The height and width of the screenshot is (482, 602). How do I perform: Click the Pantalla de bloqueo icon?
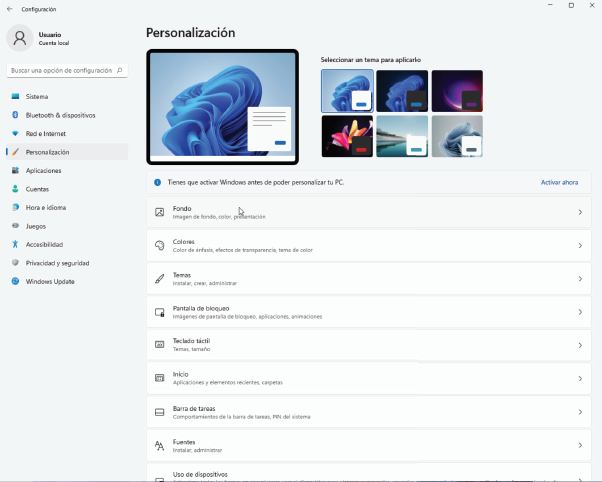[x=159, y=312]
